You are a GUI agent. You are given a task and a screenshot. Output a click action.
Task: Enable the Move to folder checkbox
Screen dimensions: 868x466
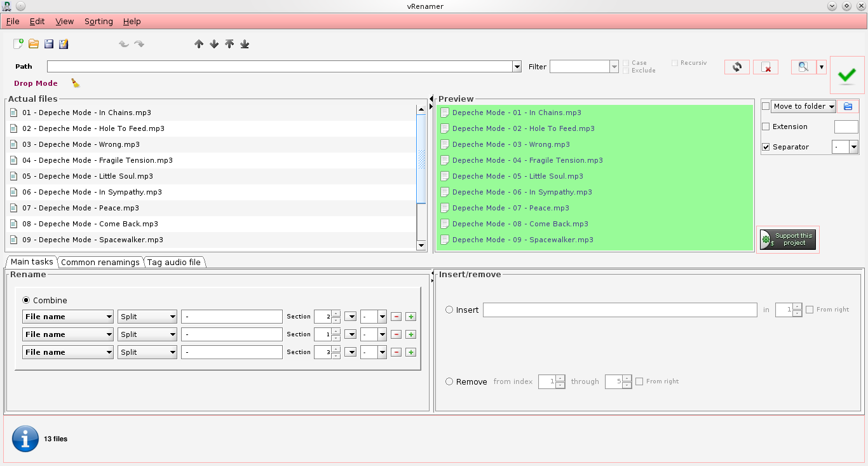pyautogui.click(x=766, y=106)
